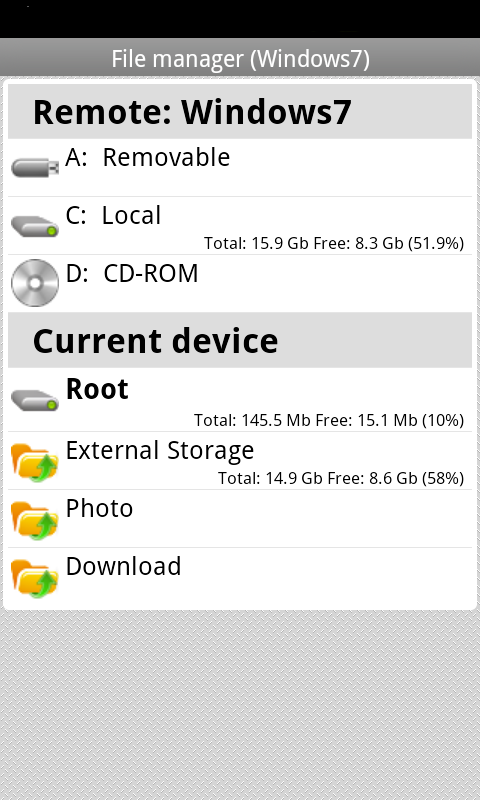This screenshot has height=800, width=480.
Task: Click the Root drive icon under Current device
Action: click(x=35, y=400)
